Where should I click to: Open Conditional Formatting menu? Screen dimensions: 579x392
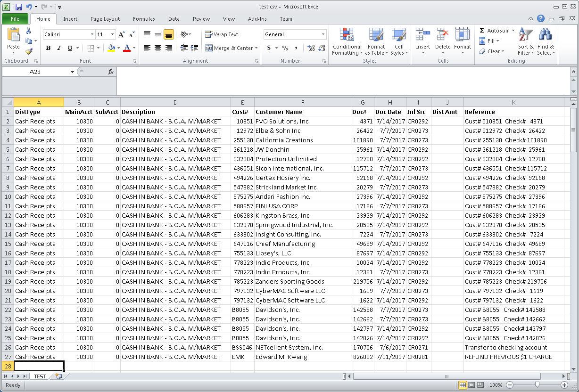tap(347, 42)
